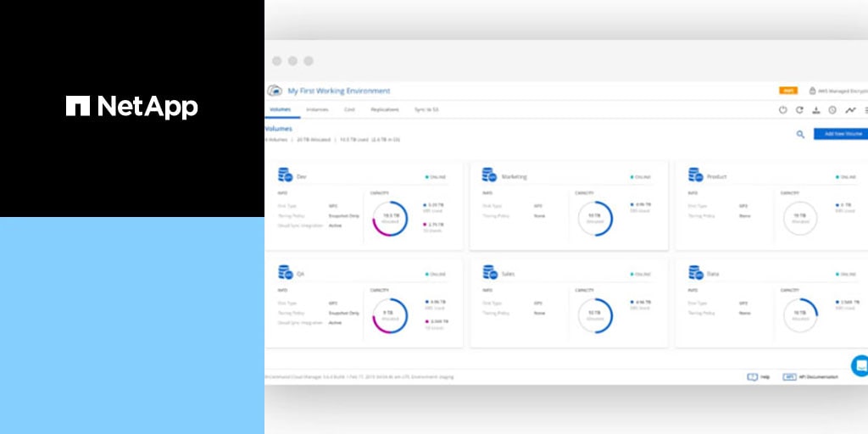Click the search magnifier icon

(800, 134)
